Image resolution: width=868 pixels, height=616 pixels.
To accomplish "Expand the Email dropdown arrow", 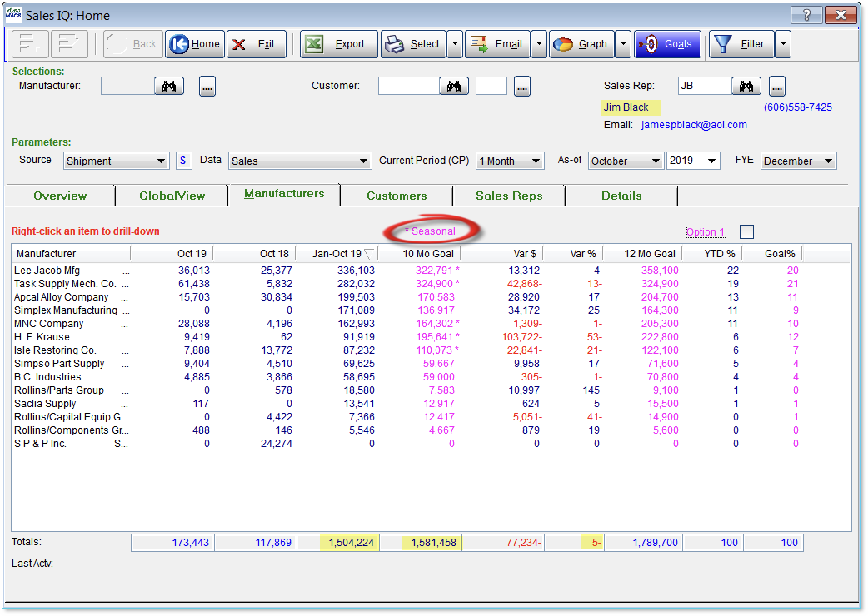I will (539, 43).
